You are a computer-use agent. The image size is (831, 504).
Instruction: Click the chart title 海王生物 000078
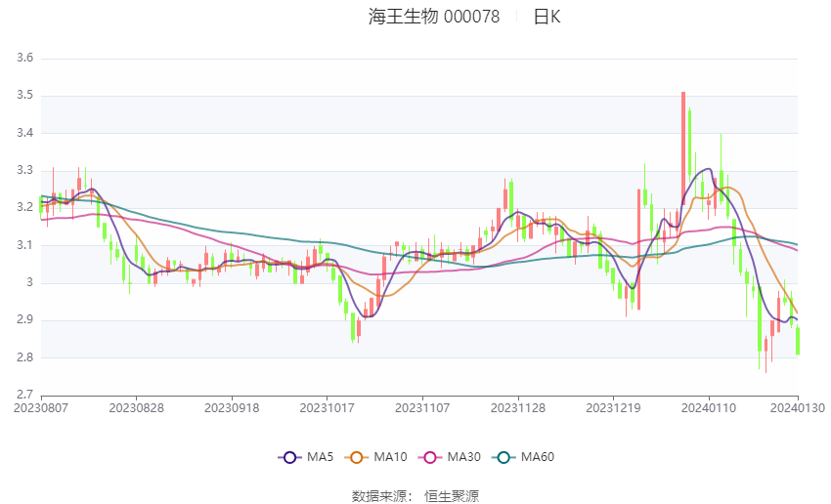click(x=434, y=17)
